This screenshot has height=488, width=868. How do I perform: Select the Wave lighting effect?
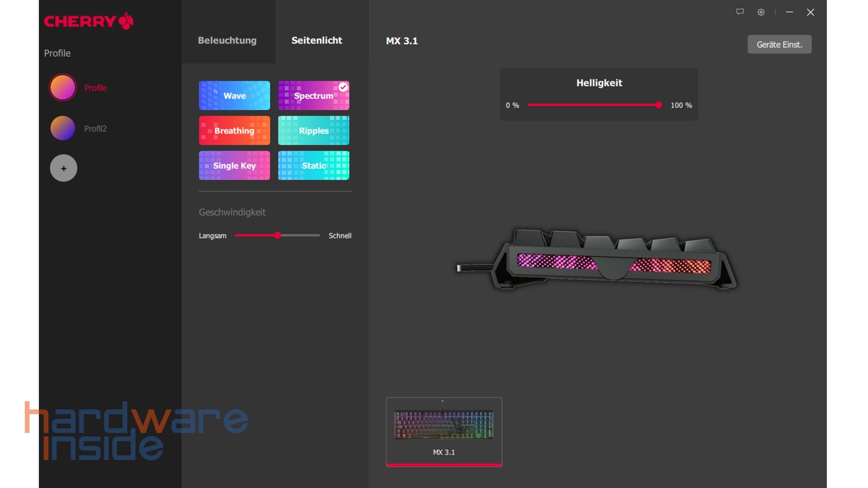click(x=234, y=95)
